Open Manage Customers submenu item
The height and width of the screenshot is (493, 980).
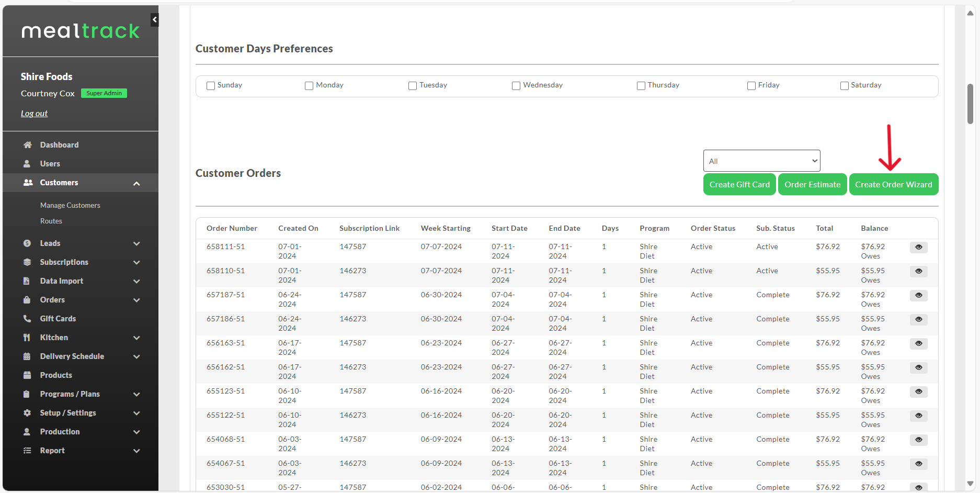(70, 205)
